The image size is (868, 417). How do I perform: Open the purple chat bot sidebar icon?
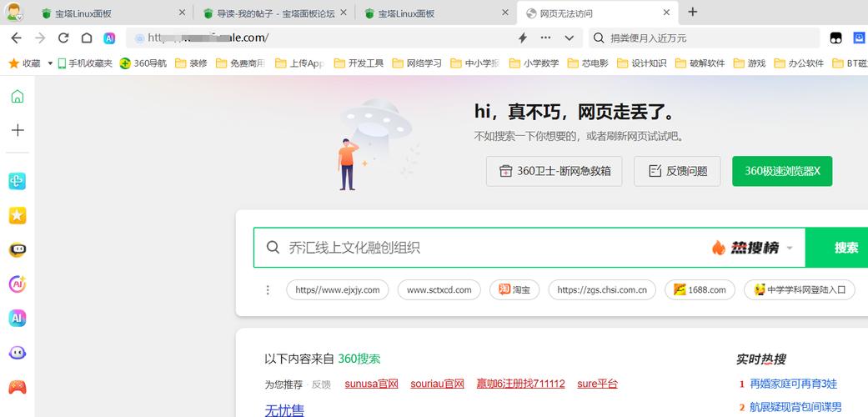coord(18,353)
